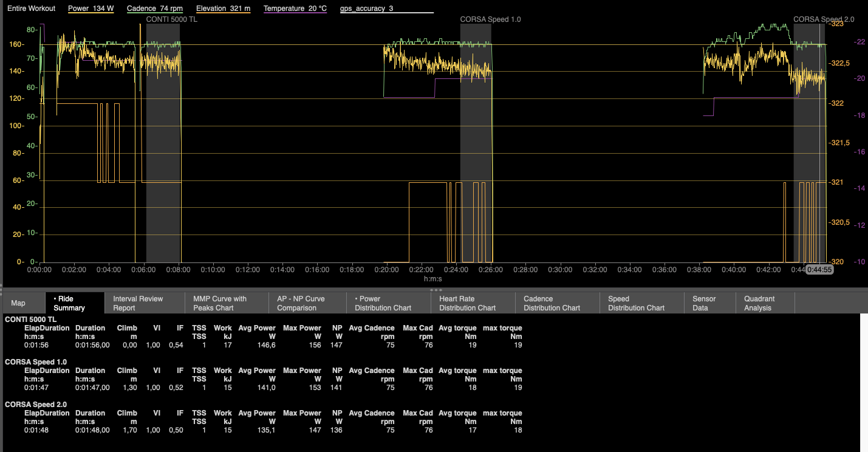Switch to the Interval Review Report tab

pyautogui.click(x=138, y=303)
